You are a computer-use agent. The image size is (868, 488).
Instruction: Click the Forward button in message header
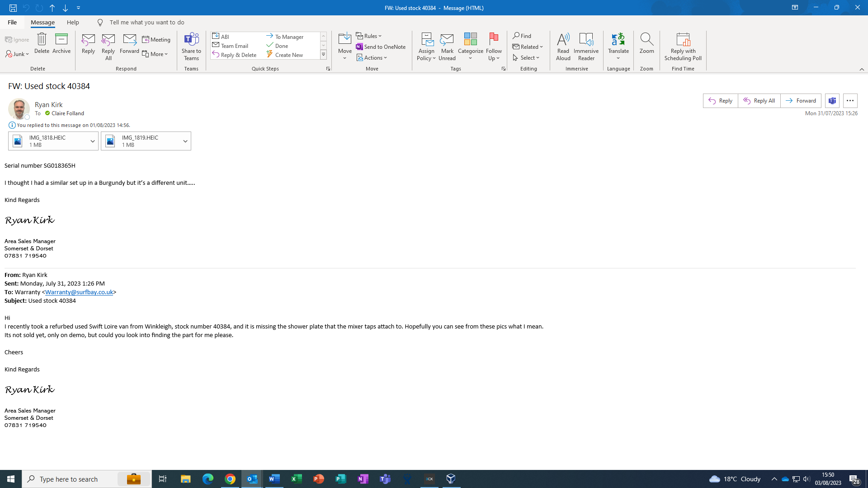[801, 101]
